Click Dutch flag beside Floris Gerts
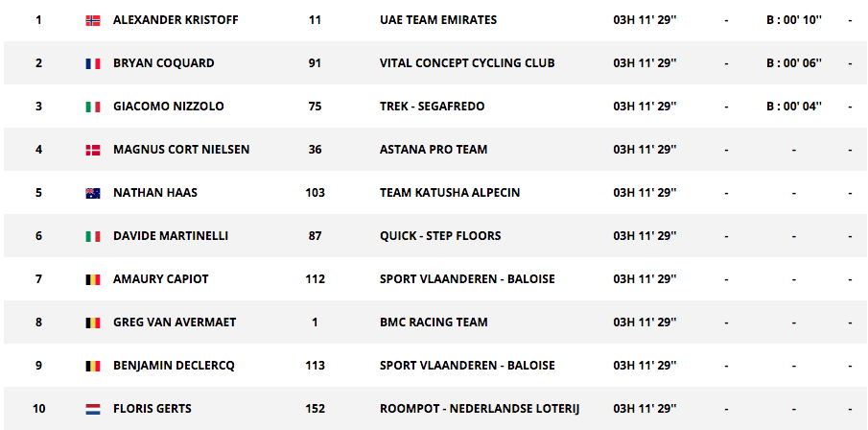 point(93,409)
